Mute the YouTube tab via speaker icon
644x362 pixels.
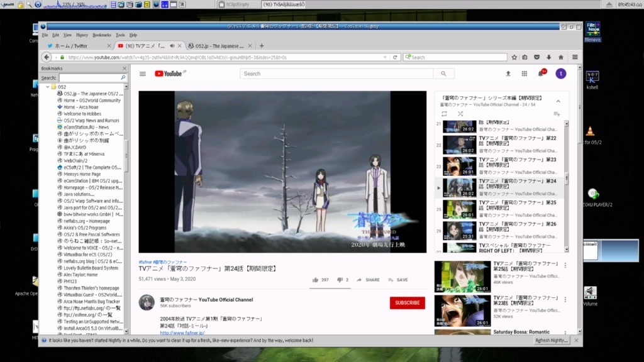point(172,46)
